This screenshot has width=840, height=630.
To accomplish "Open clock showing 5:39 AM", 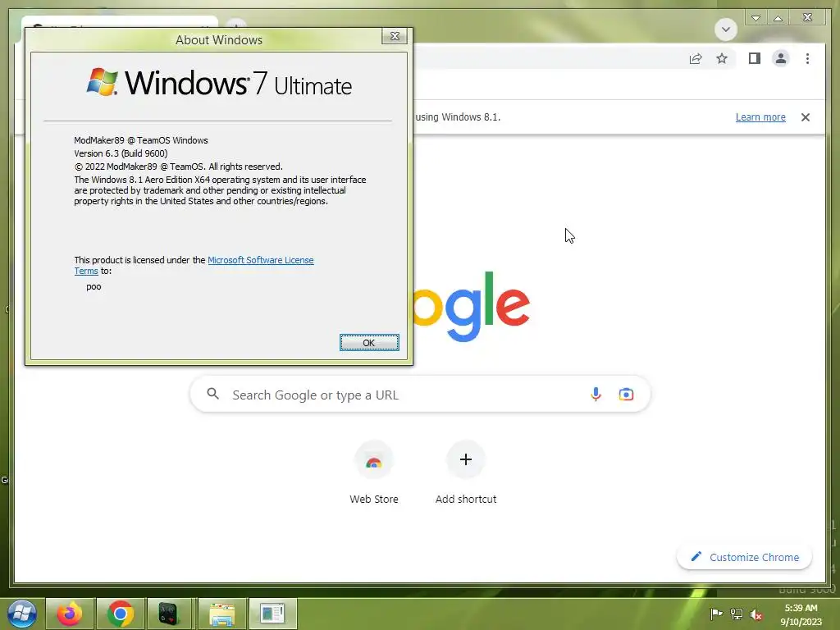I will [801, 614].
